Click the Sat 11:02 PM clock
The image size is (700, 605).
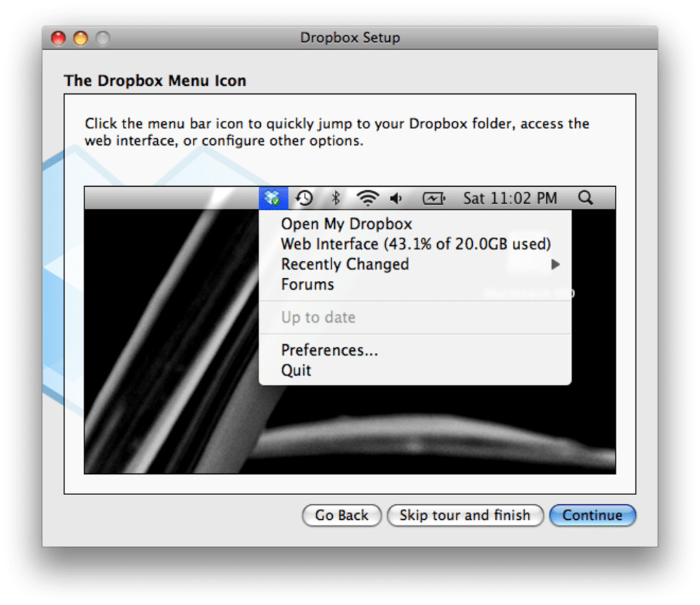510,198
